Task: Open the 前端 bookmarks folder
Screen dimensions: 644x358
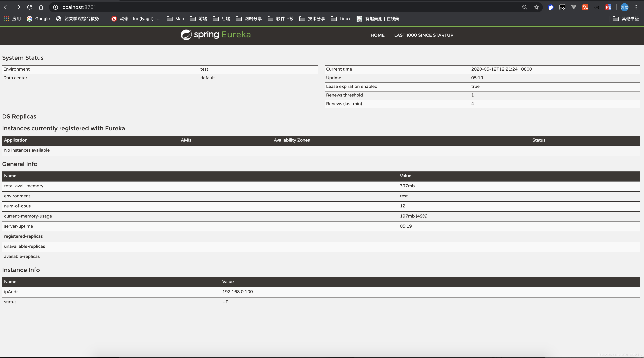Action: tap(198, 19)
